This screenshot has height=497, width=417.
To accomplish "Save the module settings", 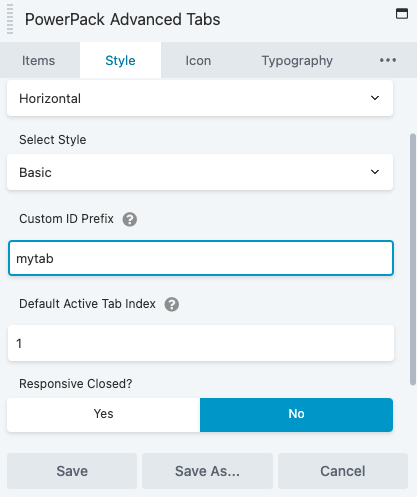I will tap(72, 471).
